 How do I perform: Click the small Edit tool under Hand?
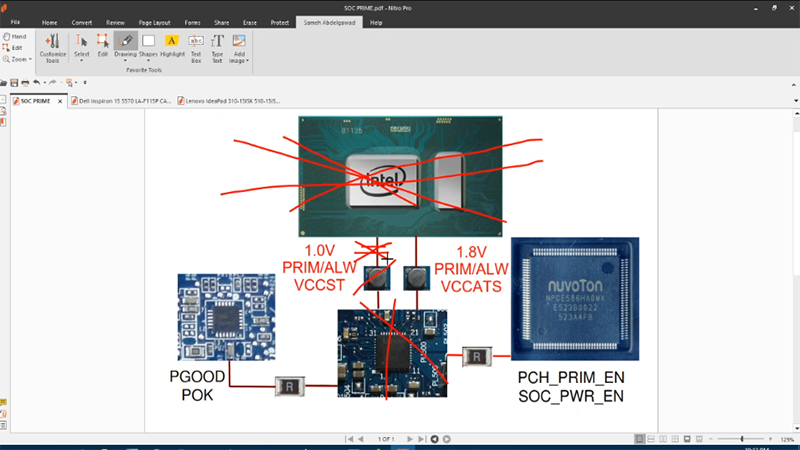pyautogui.click(x=13, y=48)
